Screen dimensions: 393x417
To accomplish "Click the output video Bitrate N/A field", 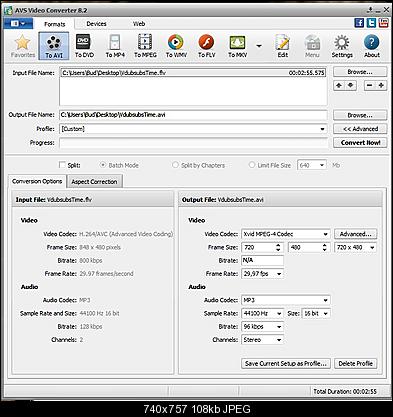I will (x=262, y=260).
